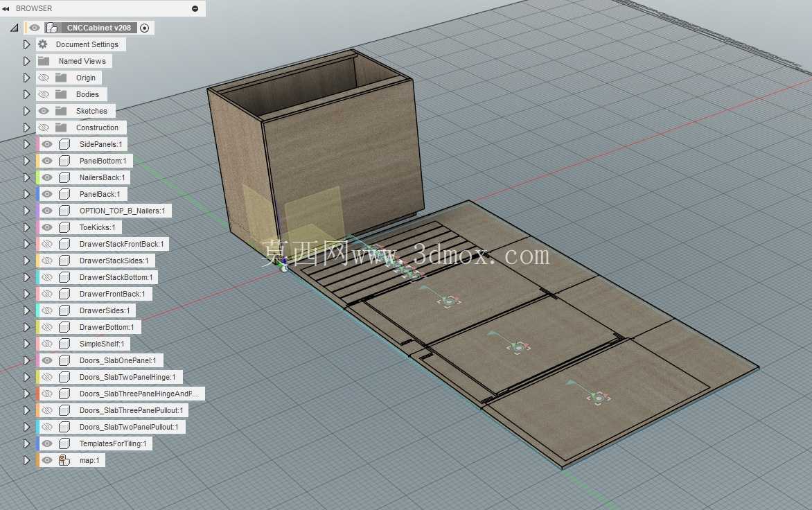
Task: Expand the Bodies folder
Action: 26,94
